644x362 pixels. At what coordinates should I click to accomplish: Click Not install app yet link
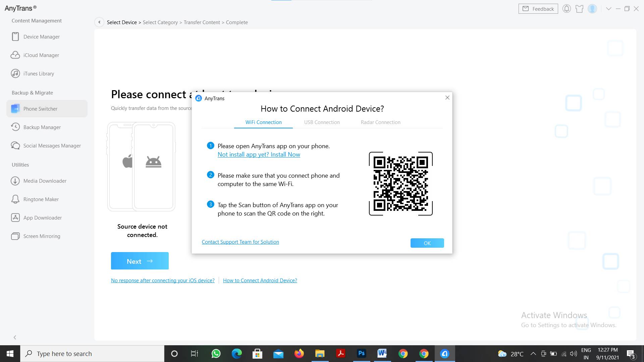pos(259,154)
